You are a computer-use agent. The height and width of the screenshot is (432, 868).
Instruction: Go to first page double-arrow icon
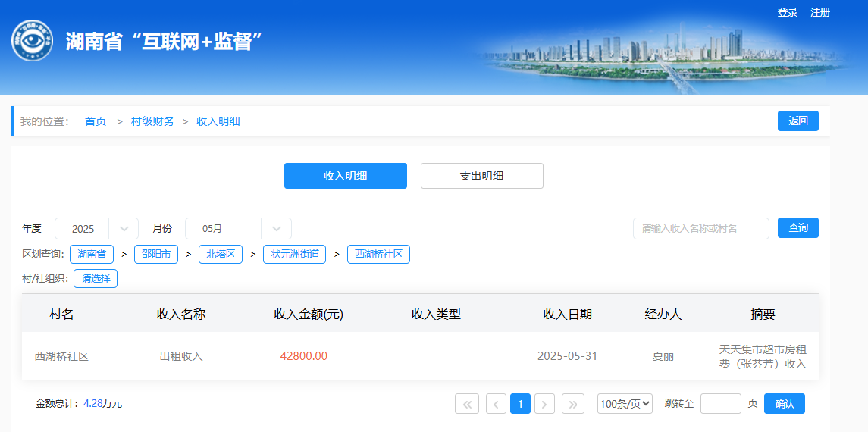467,404
